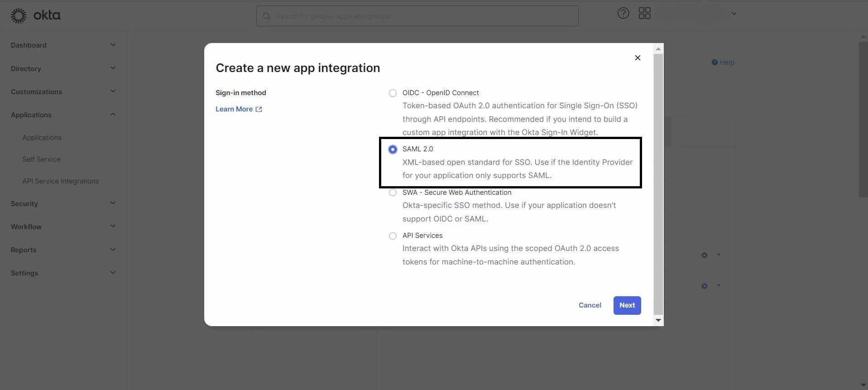
Task: Select OIDC - OpenID Connect option
Action: (393, 93)
